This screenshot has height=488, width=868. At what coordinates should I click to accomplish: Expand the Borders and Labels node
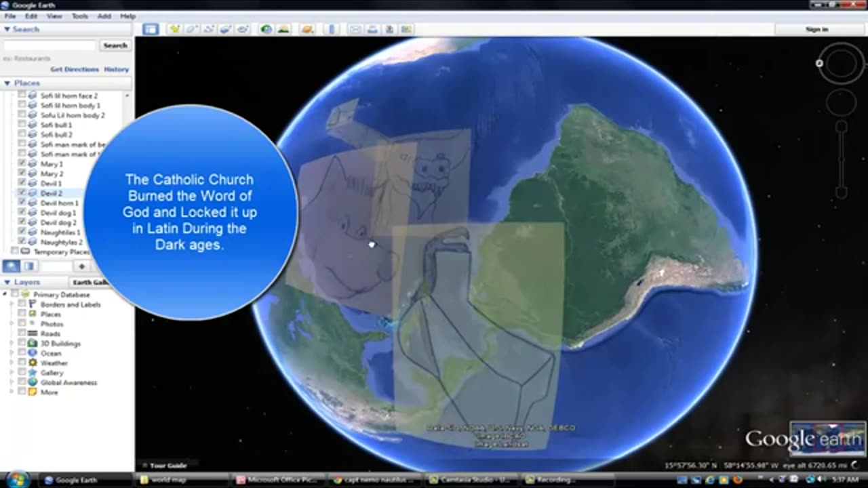(12, 304)
